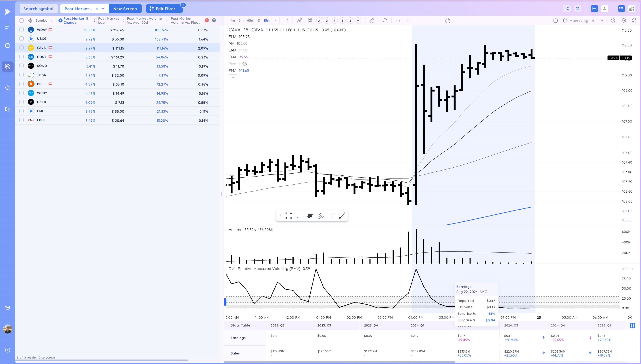Expand the timeframe dropdown arrow

[x=275, y=21]
